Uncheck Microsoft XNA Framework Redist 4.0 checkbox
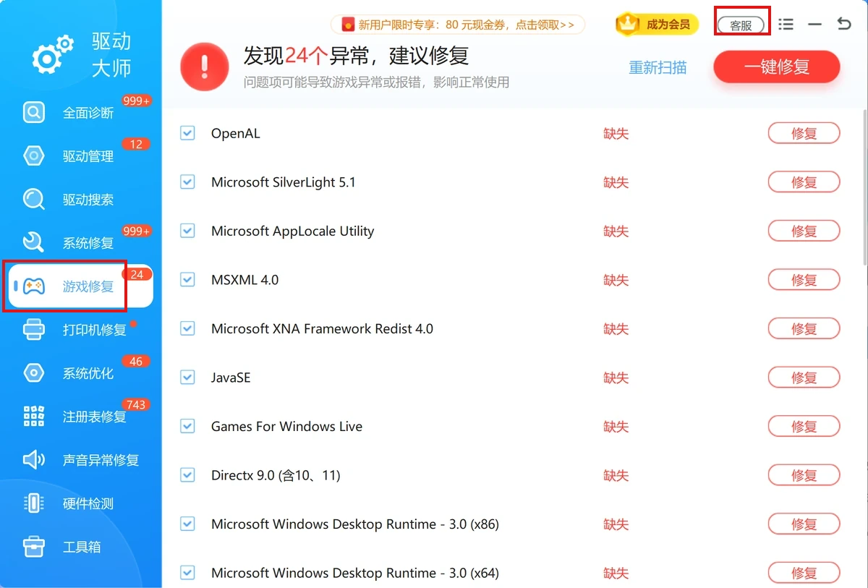The height and width of the screenshot is (588, 868). [187, 328]
